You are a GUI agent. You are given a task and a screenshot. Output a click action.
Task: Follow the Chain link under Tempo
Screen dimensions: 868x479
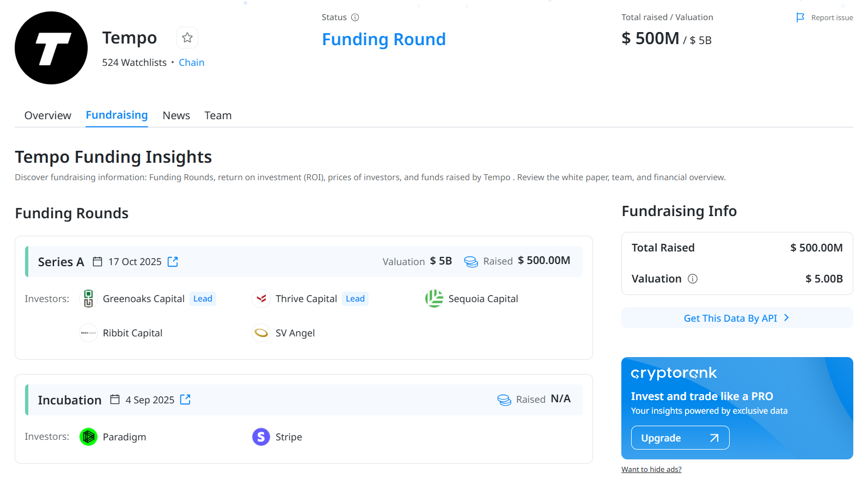(x=191, y=62)
